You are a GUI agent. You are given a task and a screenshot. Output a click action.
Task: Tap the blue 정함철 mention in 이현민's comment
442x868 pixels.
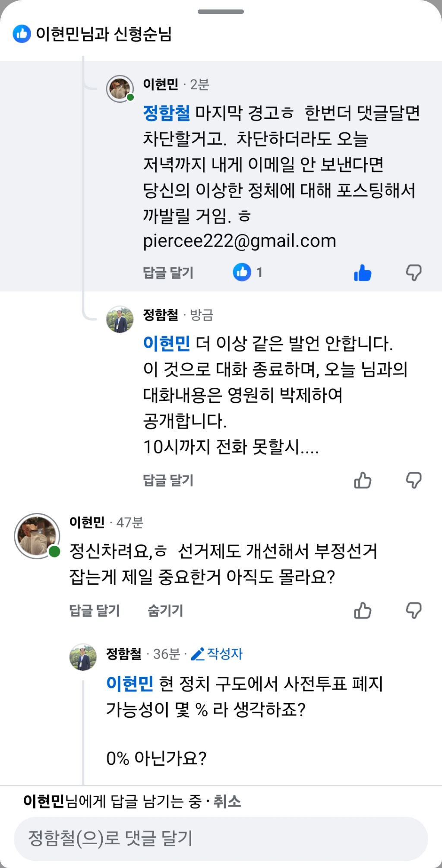(x=167, y=113)
